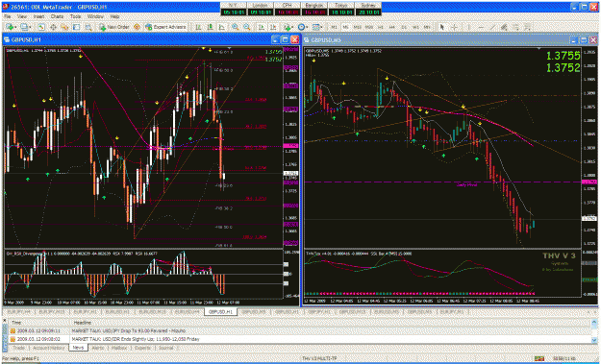Click the Zoom Out magnifier icon
Viewport: 601px width, 364px height.
[x=247, y=27]
